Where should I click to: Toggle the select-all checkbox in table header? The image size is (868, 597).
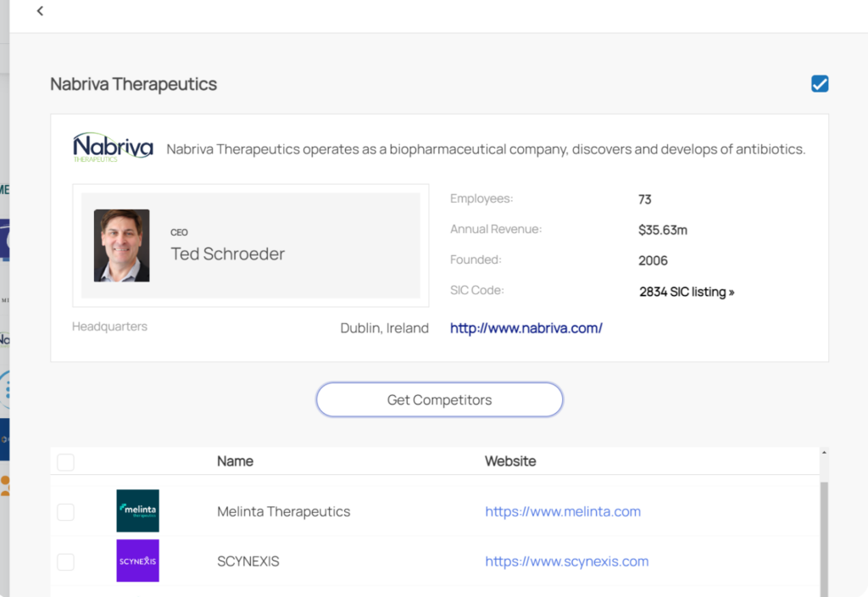[x=65, y=462]
